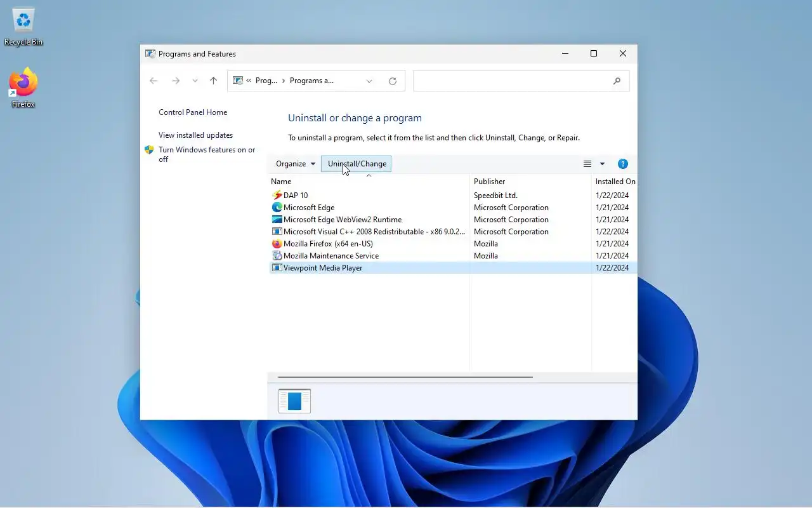This screenshot has height=508, width=812.
Task: Click the 'Programs a...' breadcrumb segment
Action: click(x=311, y=81)
